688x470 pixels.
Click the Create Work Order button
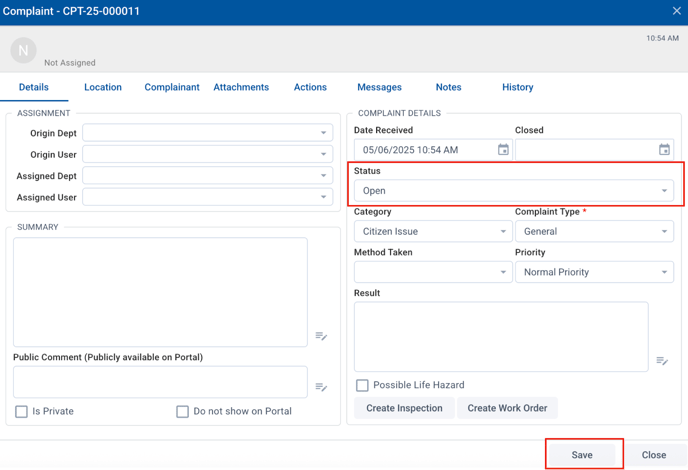pos(507,408)
